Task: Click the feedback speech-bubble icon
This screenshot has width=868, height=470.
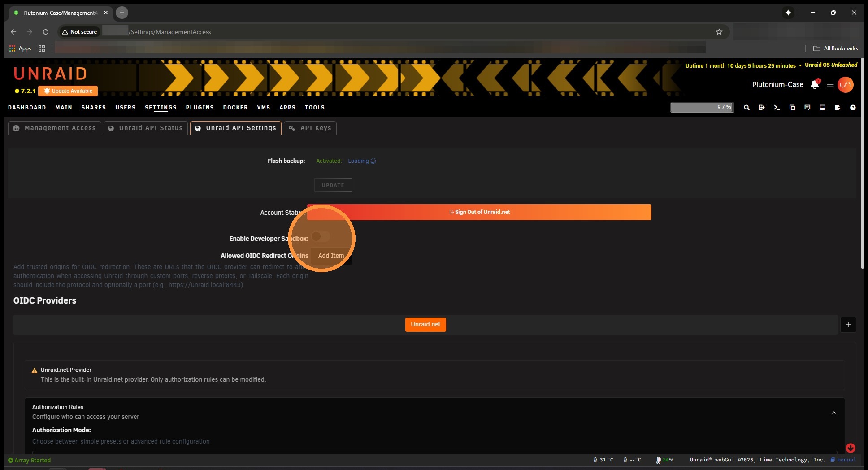Action: tap(807, 108)
